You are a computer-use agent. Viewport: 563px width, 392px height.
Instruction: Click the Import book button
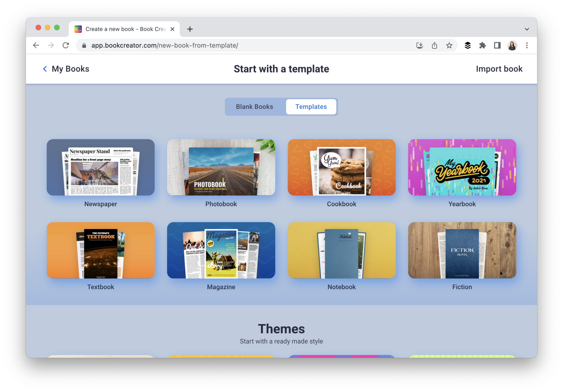point(499,69)
